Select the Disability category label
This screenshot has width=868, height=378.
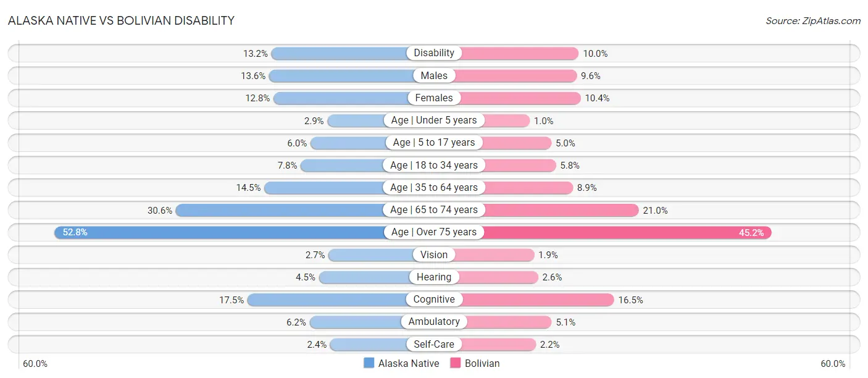point(434,53)
